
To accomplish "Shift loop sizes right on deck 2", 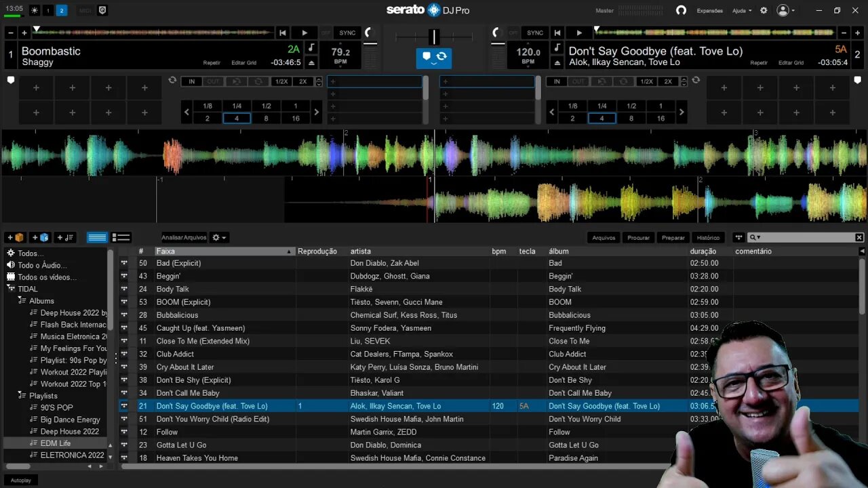I will (682, 112).
